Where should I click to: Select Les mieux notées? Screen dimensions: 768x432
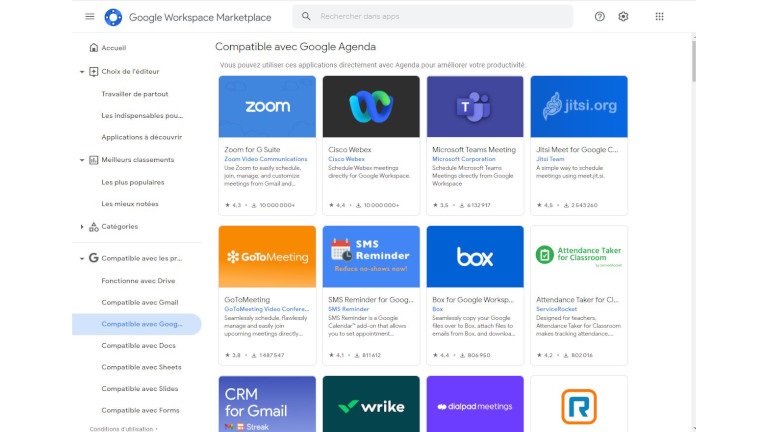(130, 204)
